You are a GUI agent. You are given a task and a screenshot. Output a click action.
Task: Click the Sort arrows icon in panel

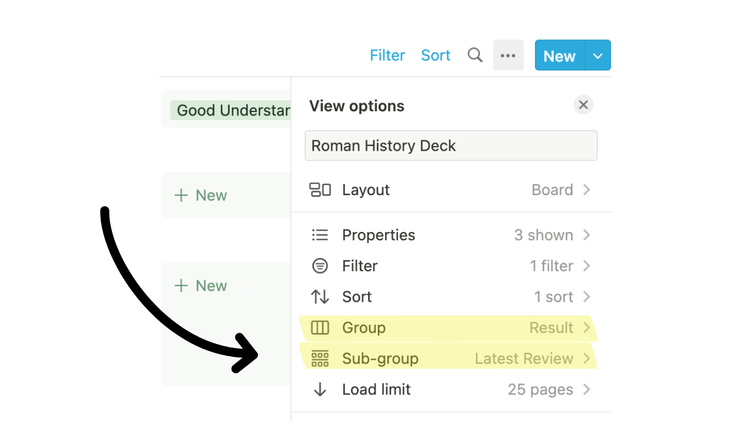[x=320, y=297]
